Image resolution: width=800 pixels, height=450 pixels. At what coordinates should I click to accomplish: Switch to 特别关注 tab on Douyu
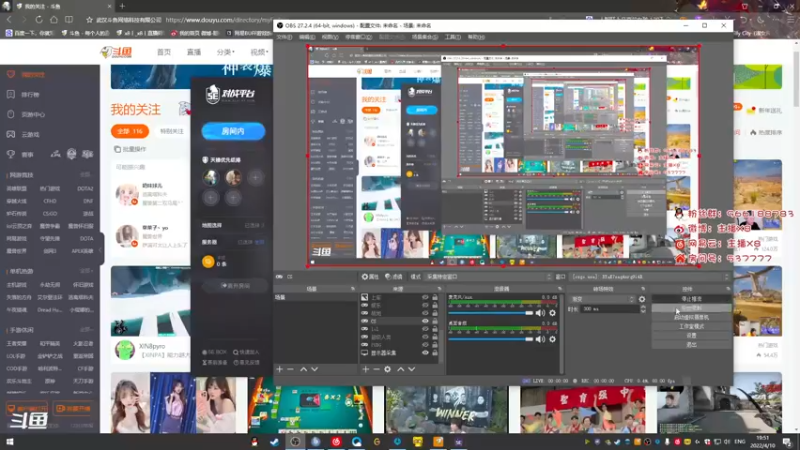[x=172, y=131]
